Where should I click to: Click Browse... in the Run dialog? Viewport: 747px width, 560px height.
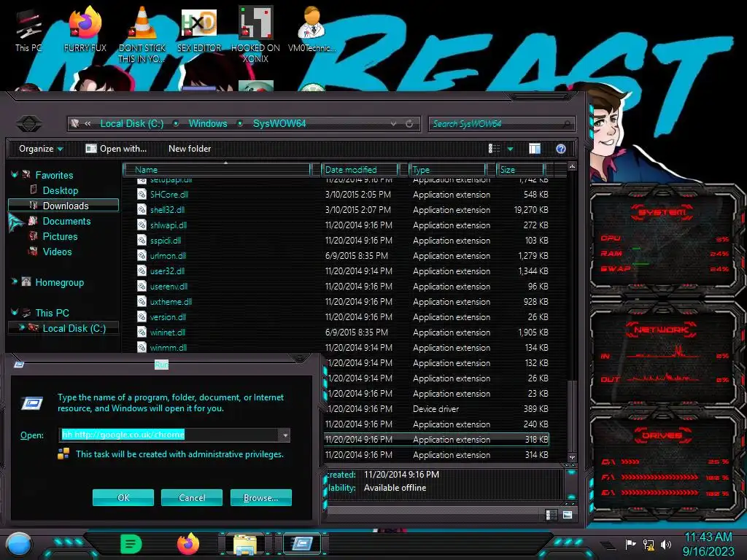tap(260, 497)
